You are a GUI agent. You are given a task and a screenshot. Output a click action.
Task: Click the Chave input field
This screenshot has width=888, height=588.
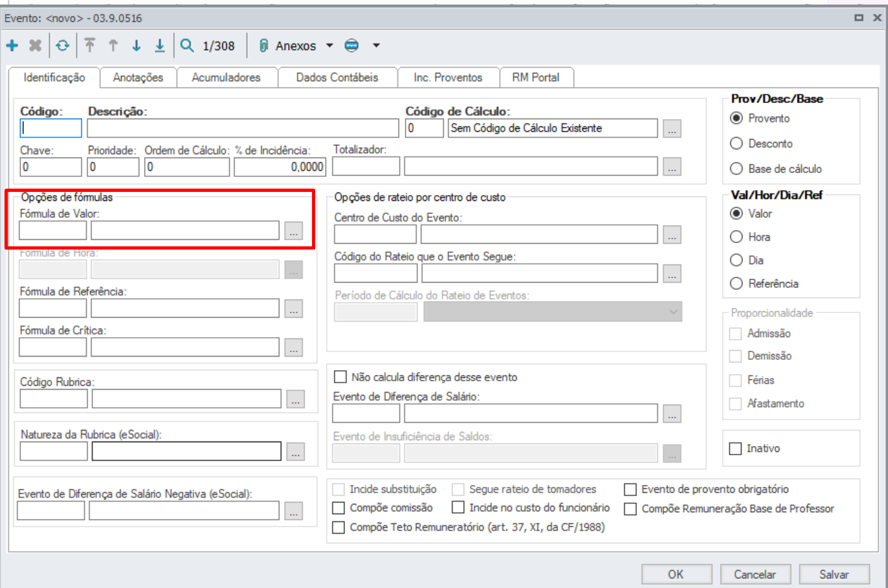(x=51, y=167)
